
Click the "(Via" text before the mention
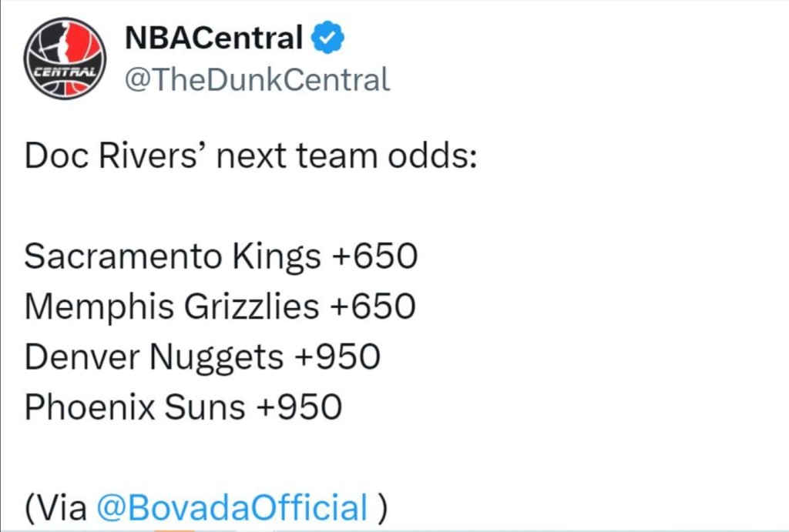click(x=55, y=507)
